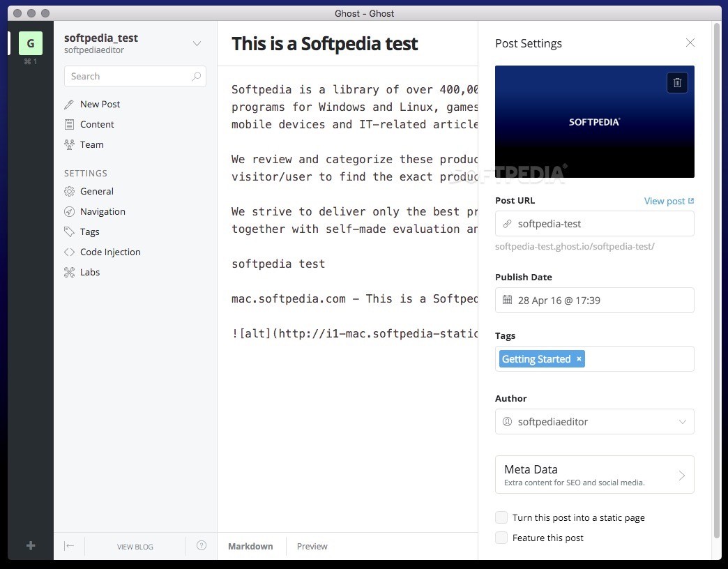728x569 pixels.
Task: Click the '![alt](http://i1-mac' markdown line
Action: click(354, 333)
